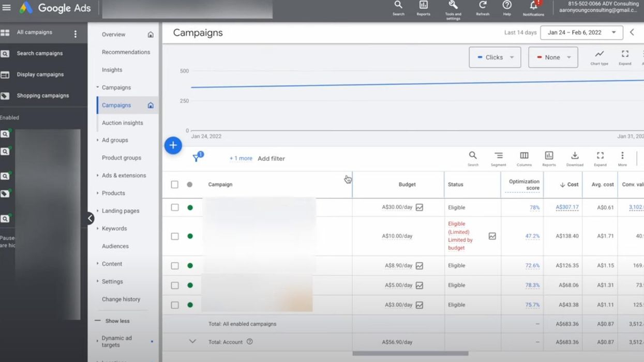Viewport: 644px width, 362px height.
Task: Expand the Total: Account row
Action: click(x=192, y=341)
